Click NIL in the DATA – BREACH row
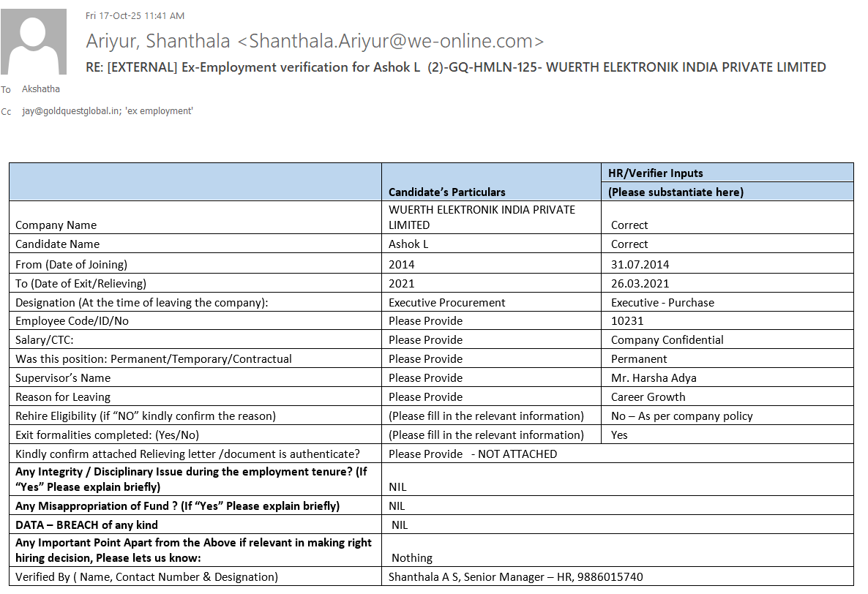This screenshot has height=594, width=868. (400, 525)
